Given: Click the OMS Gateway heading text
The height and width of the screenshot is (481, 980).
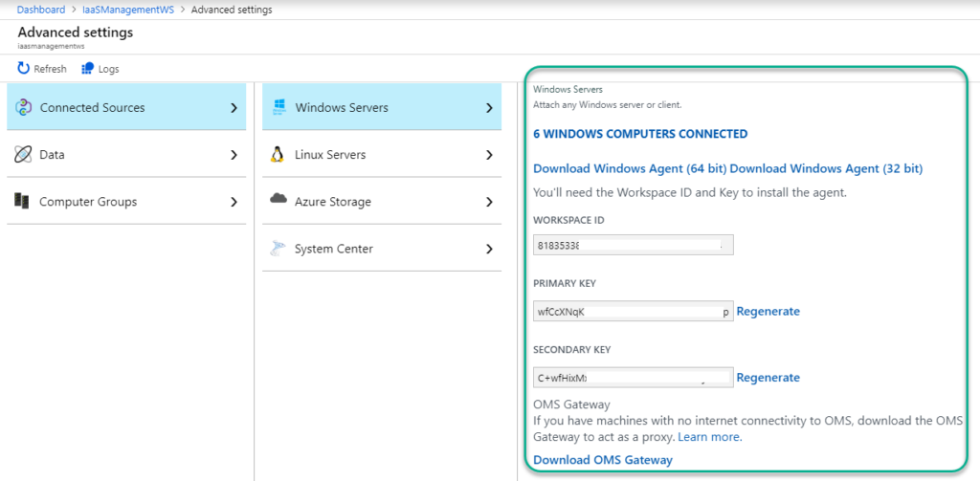Looking at the screenshot, I should click(x=571, y=404).
